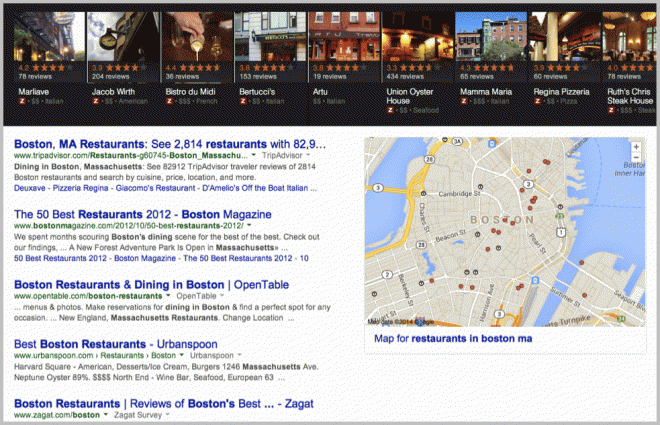660x425 pixels.
Task: Click the 434 reviews text under Union Oyster House
Action: [405, 77]
